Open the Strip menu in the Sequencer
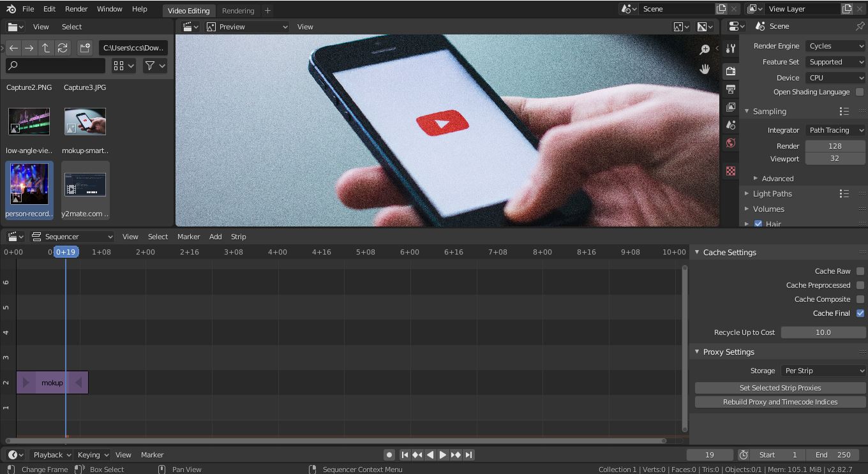 point(238,236)
